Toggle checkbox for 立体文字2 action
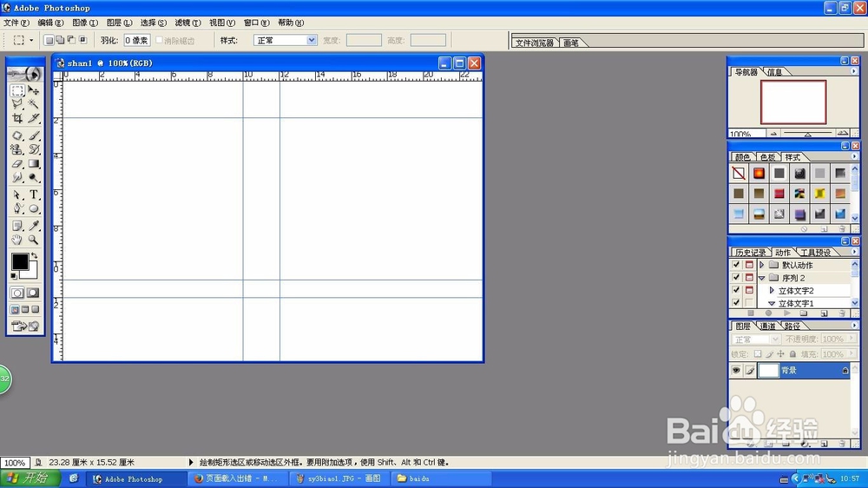This screenshot has height=488, width=868. (x=736, y=290)
